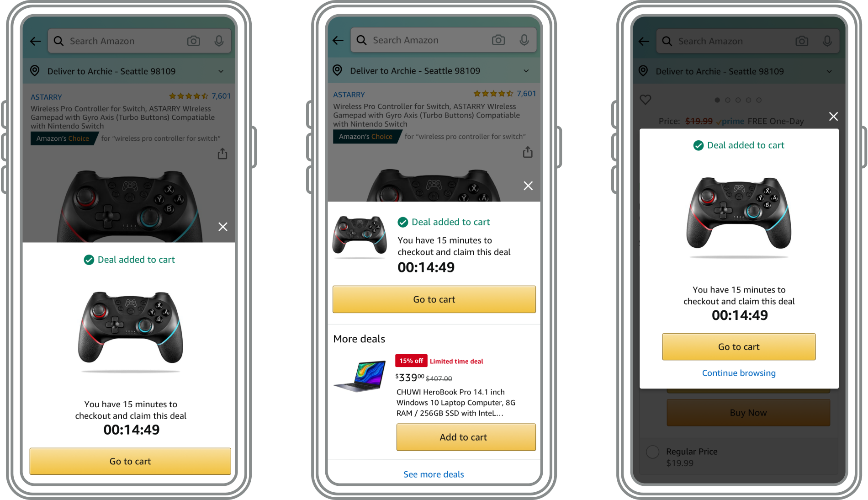The width and height of the screenshot is (868, 500).
Task: Click Search Amazon field on middle phone
Action: tap(443, 40)
